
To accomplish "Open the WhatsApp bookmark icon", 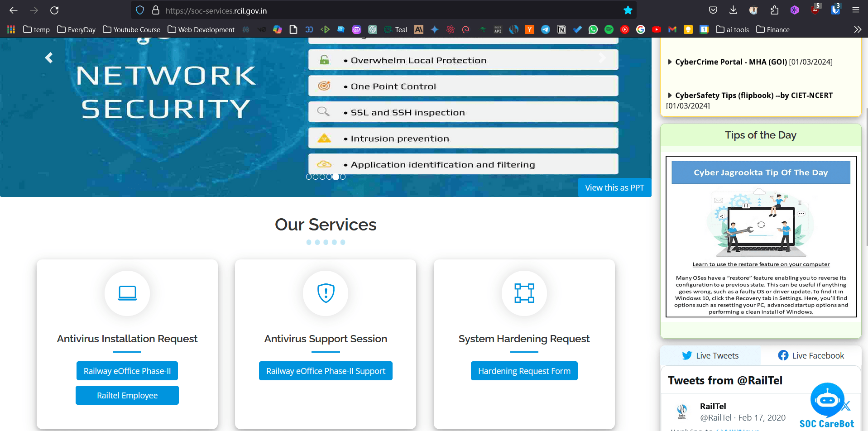I will coord(593,30).
